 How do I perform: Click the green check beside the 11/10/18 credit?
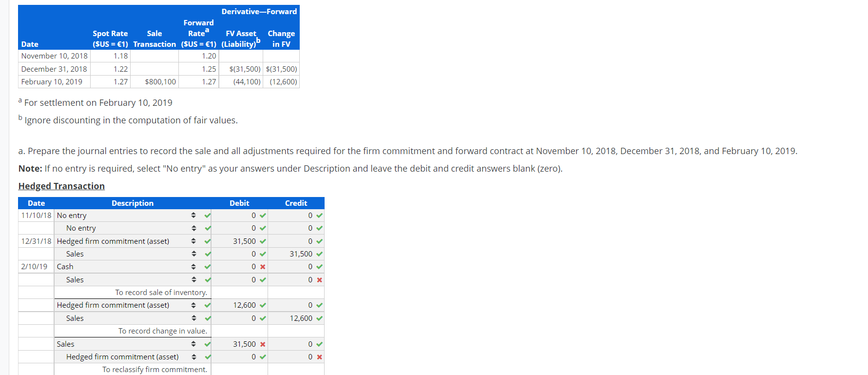(320, 216)
